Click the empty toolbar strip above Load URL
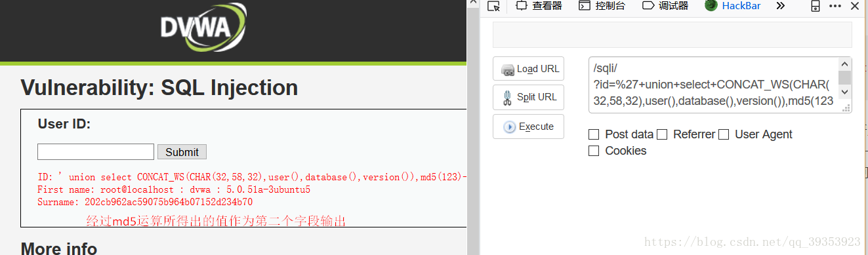The height and width of the screenshot is (255, 868). tap(672, 34)
